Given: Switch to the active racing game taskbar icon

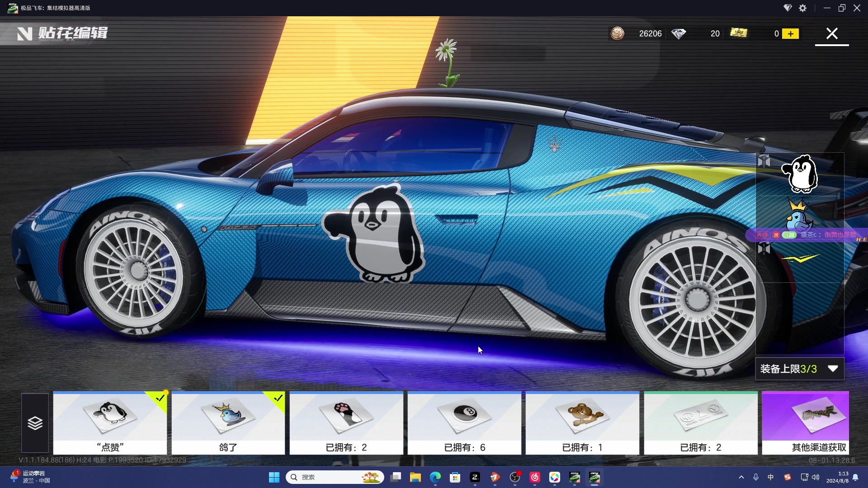Looking at the screenshot, I should pyautogui.click(x=594, y=477).
